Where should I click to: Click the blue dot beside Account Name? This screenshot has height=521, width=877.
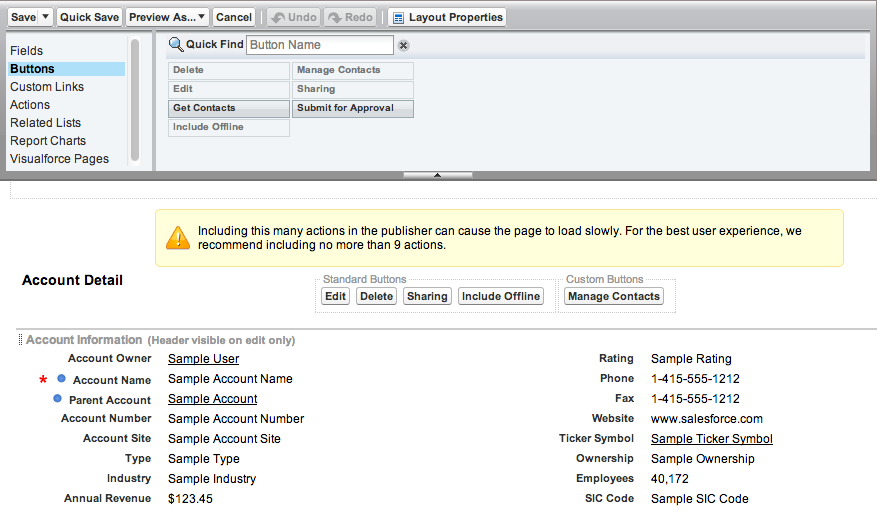point(62,378)
